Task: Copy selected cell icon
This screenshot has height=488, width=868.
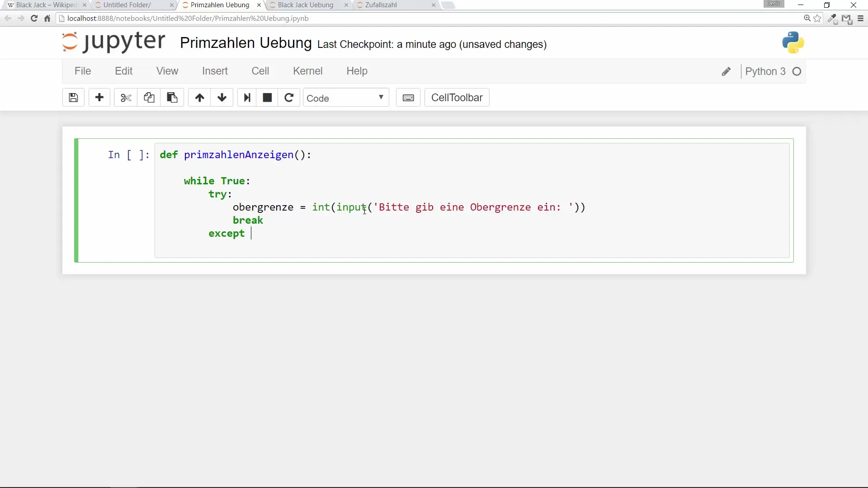Action: coord(149,98)
